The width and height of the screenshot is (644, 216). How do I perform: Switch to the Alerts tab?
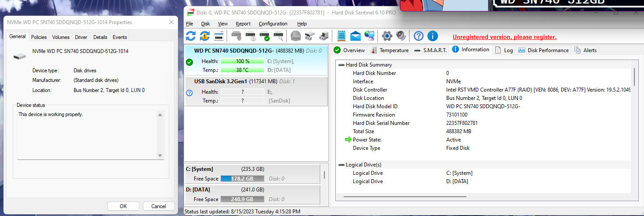(585, 50)
